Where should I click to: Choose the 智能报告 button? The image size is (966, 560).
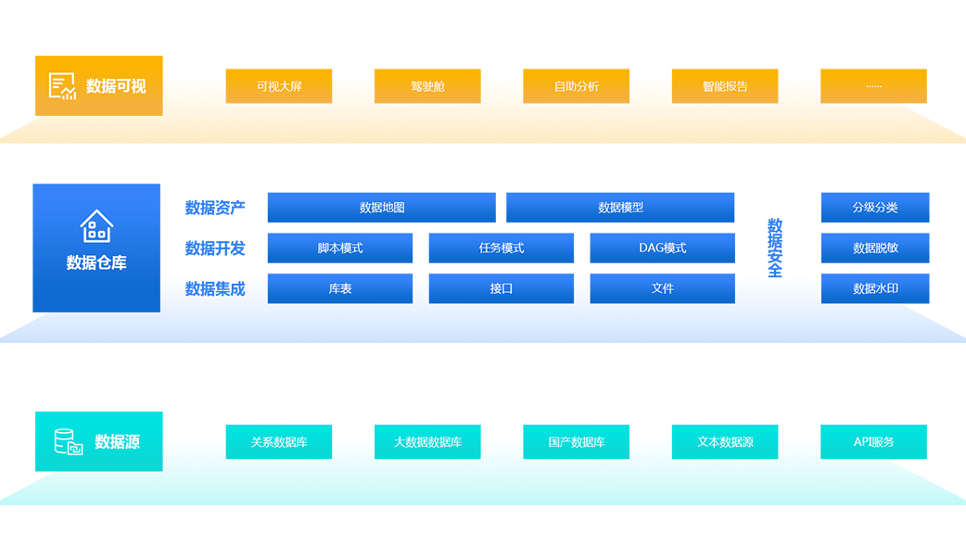[x=725, y=86]
